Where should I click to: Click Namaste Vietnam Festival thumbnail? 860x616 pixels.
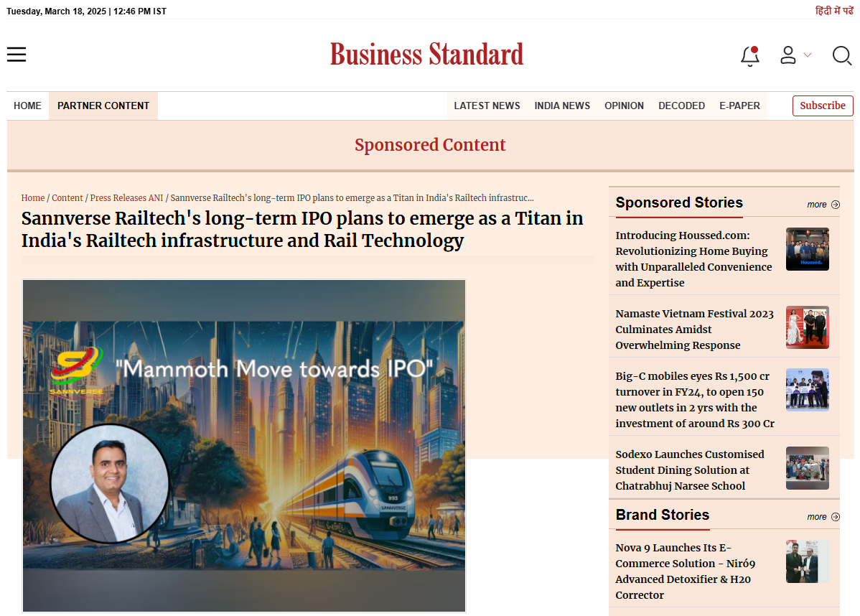click(808, 327)
